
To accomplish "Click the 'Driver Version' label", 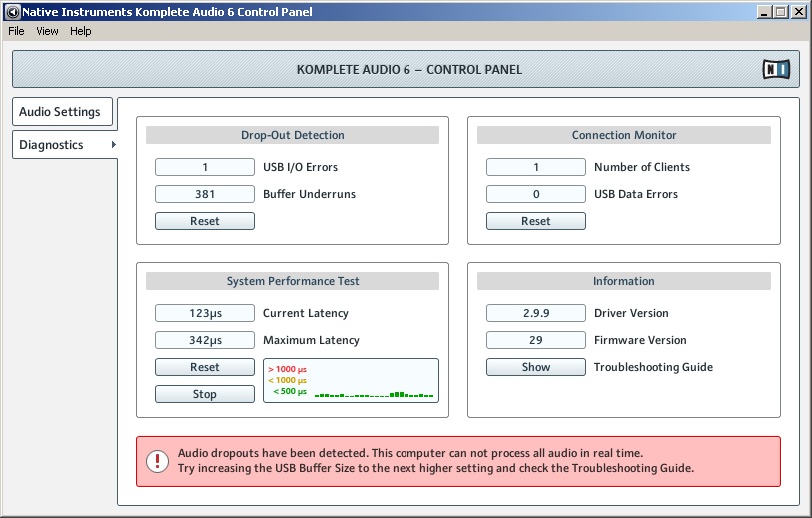I will [631, 313].
